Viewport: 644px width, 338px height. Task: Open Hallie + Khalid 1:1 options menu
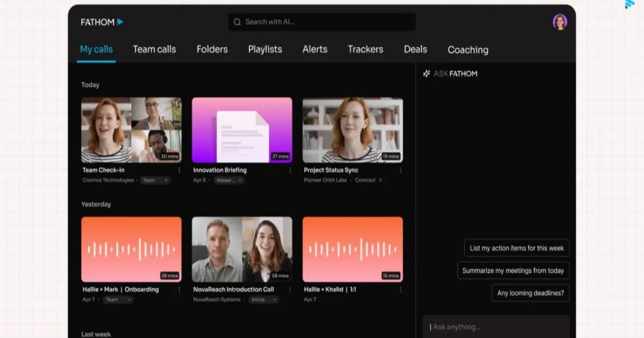pyautogui.click(x=400, y=289)
